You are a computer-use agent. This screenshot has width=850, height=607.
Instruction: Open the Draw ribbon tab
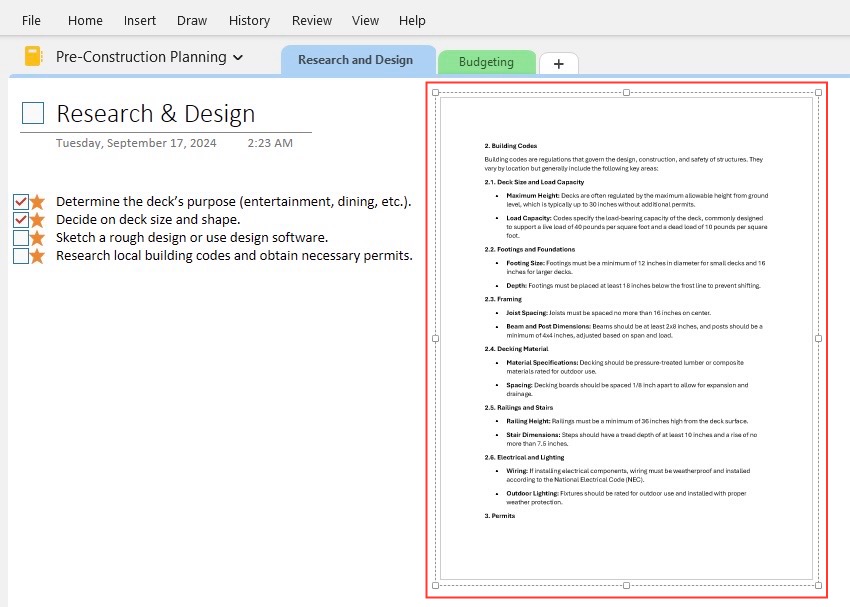click(x=192, y=21)
